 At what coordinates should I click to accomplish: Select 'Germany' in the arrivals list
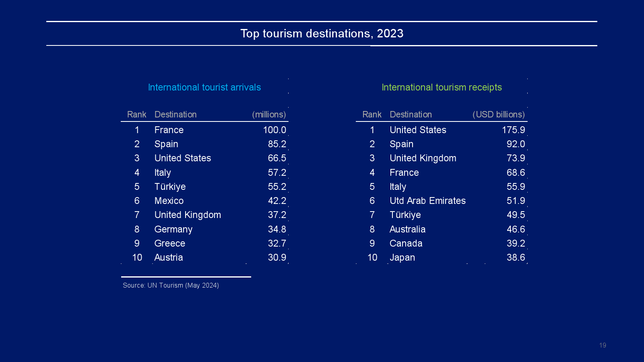173,229
